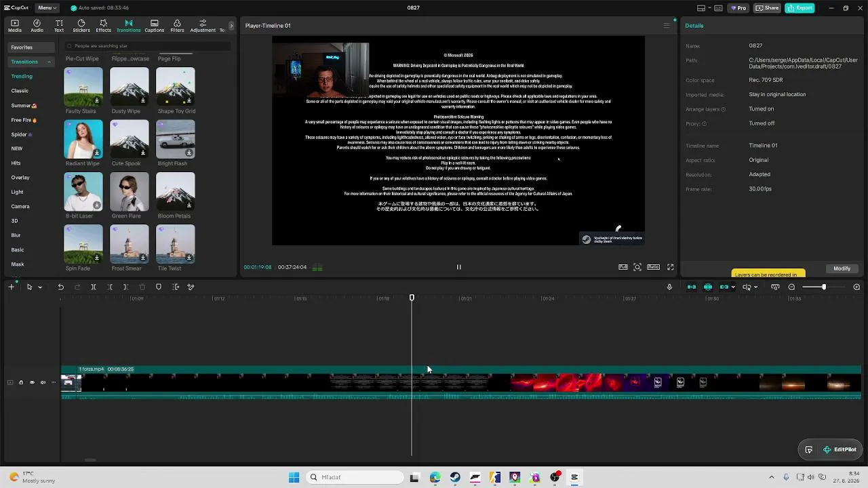Record voiceover with the microphone icon
Viewport: 868px width, 488px height.
pyautogui.click(x=669, y=287)
